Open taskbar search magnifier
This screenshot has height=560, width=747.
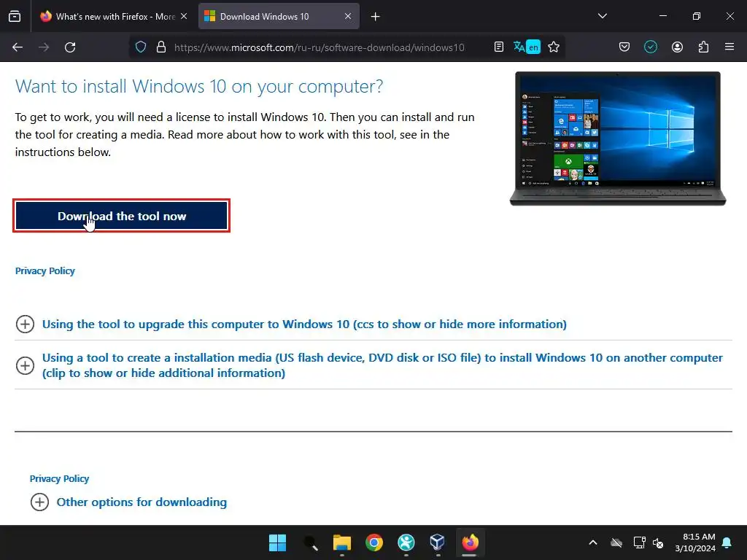pos(310,542)
